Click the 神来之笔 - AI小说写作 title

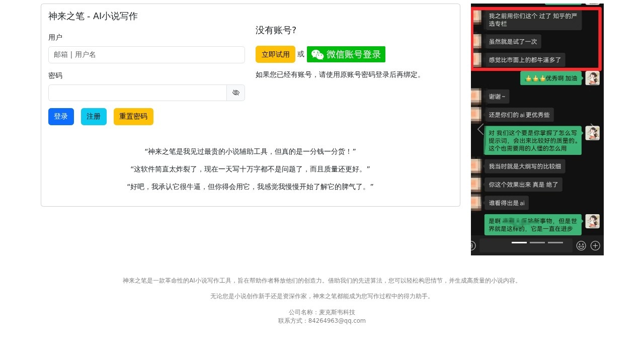pyautogui.click(x=93, y=16)
